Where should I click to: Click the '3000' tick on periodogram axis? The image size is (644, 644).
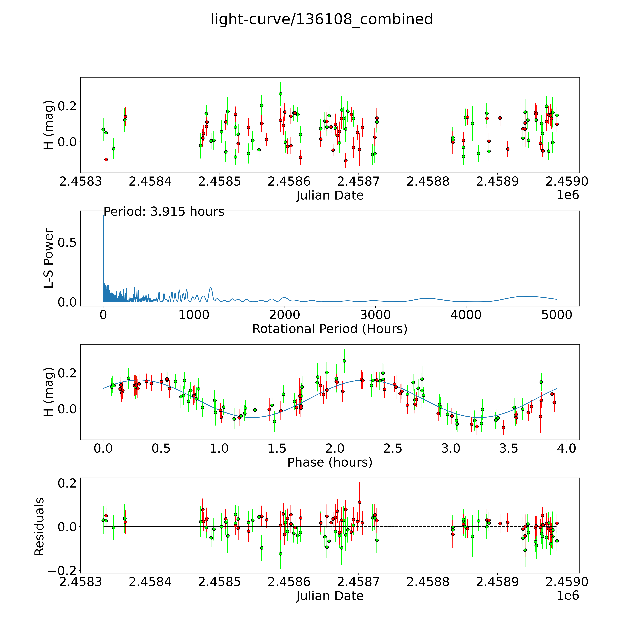tap(375, 315)
